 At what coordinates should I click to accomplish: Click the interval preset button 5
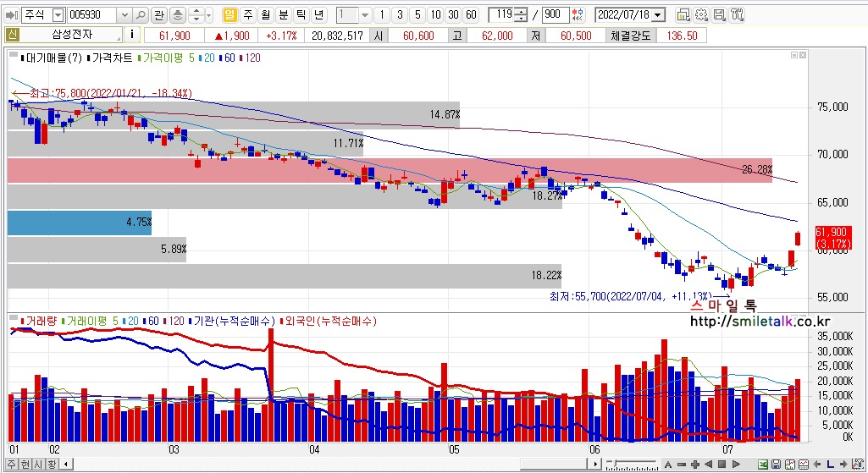pos(418,15)
